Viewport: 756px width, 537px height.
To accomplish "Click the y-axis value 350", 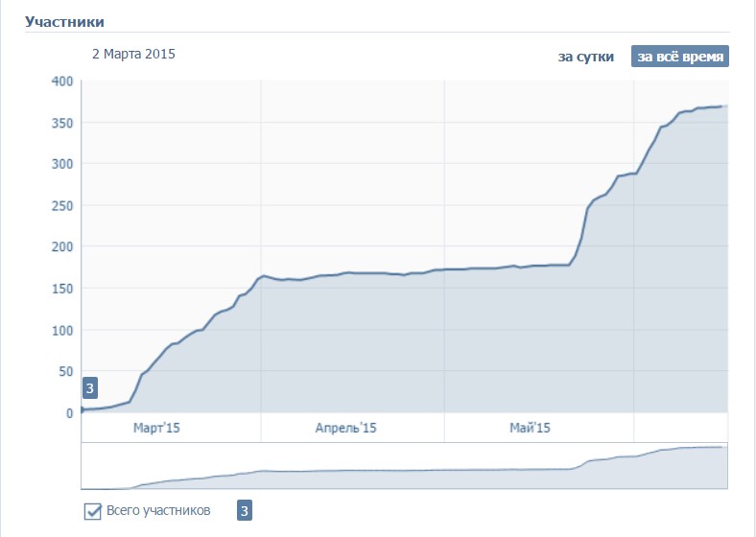I will tap(62, 123).
